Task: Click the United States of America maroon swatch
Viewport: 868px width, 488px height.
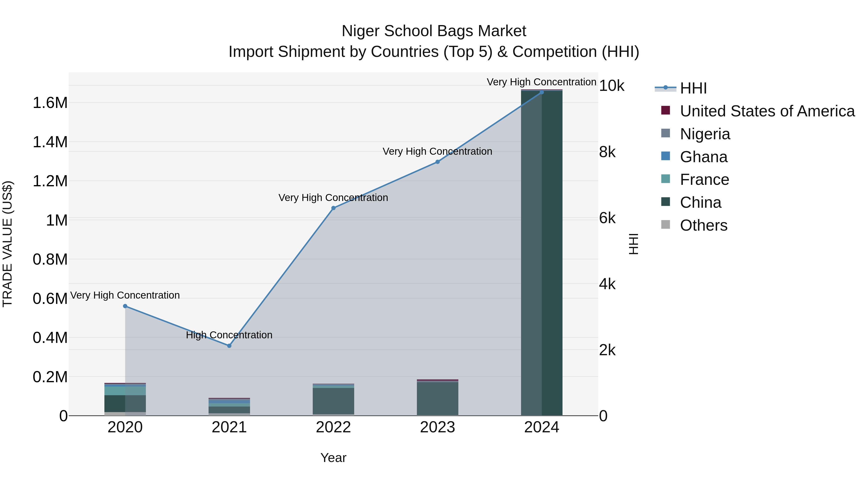Action: 665,110
